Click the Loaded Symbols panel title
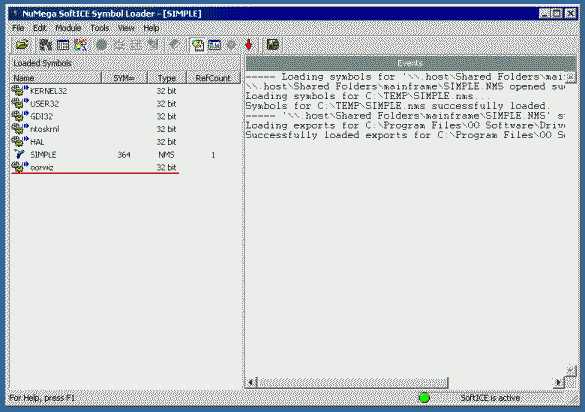Viewport: 585px width, 412px height. [42, 63]
